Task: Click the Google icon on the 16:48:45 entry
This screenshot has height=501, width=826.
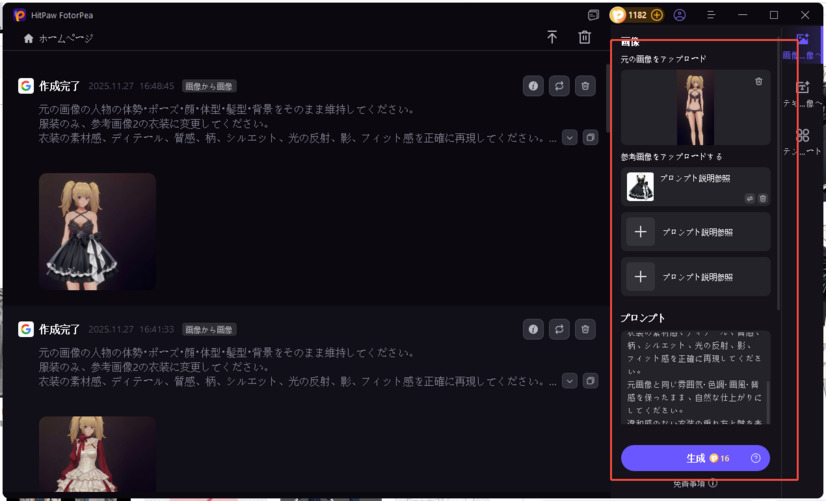Action: (x=26, y=86)
